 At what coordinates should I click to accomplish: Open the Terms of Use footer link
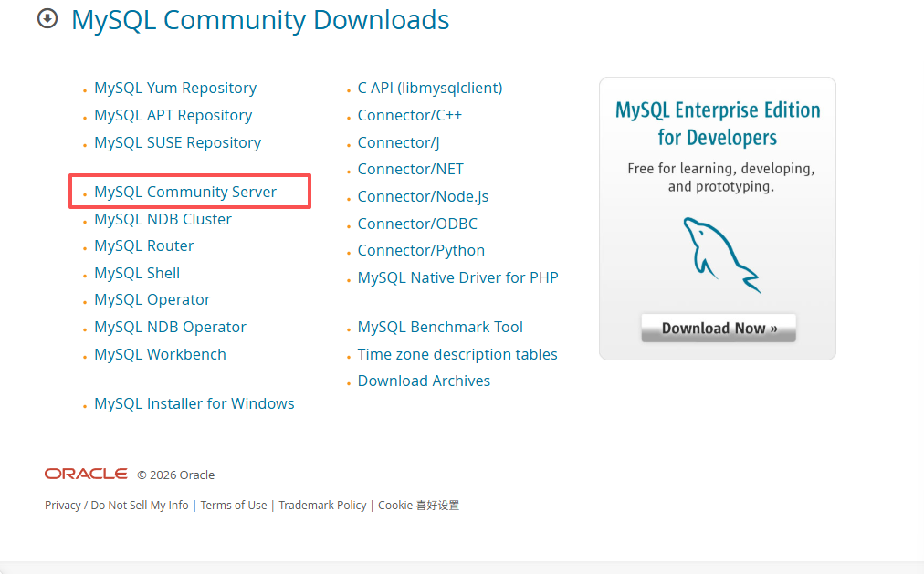point(234,506)
